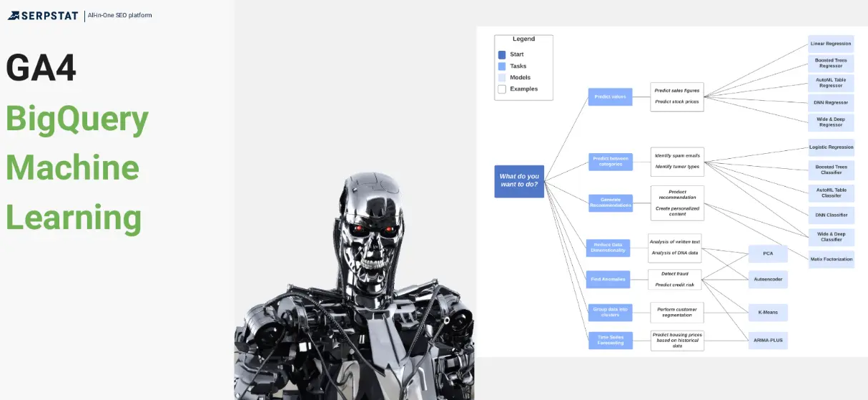The image size is (868, 400).
Task: Click the What do you want to do? start node
Action: (x=519, y=181)
